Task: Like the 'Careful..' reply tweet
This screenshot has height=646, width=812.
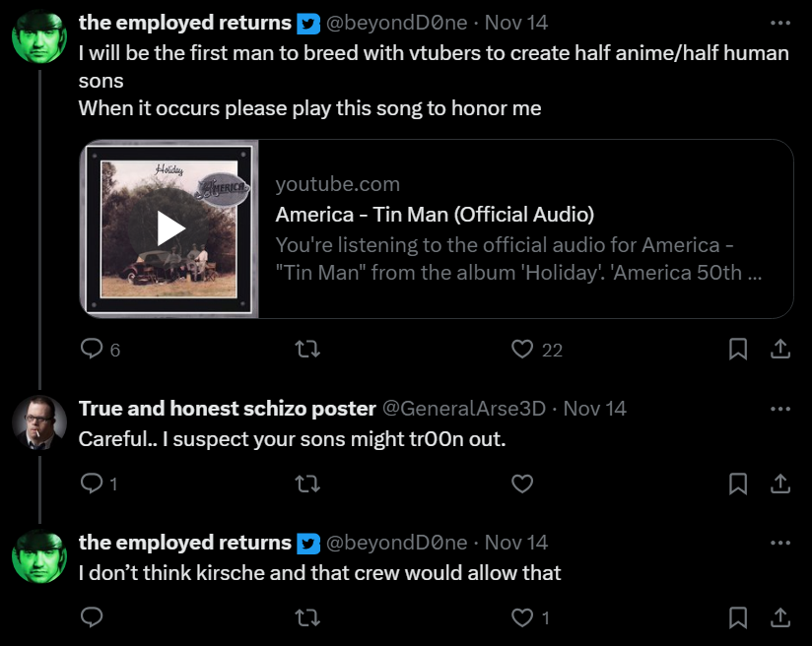Action: (523, 483)
